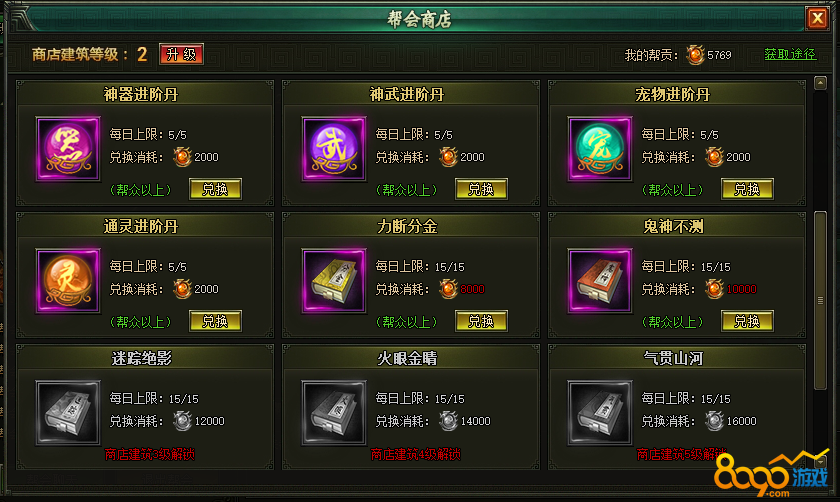
Task: Exchange 宠物进阶丹 with 兑换 button
Action: [747, 189]
